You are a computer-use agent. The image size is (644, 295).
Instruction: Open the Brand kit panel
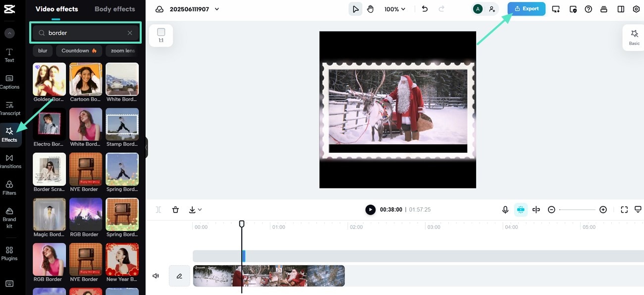(x=9, y=218)
